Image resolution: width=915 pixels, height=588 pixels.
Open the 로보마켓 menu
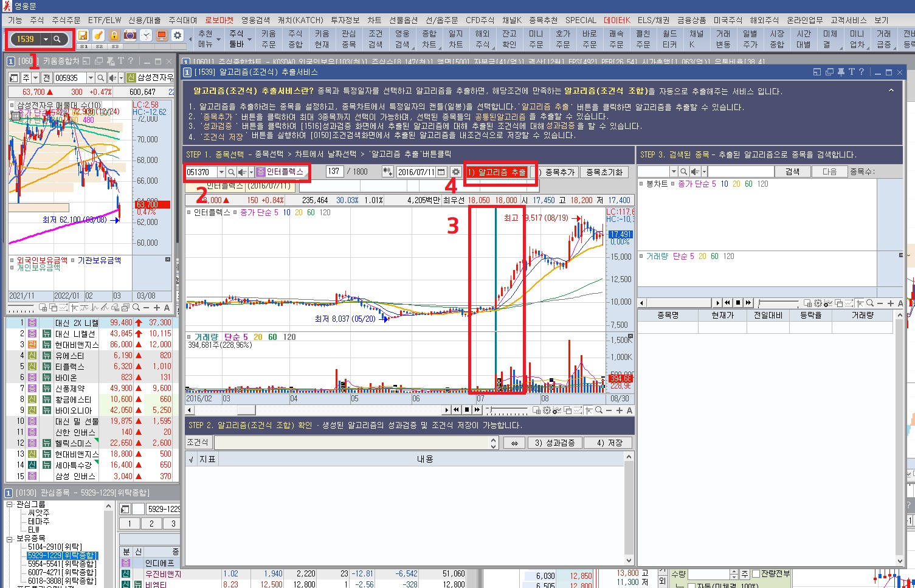219,20
